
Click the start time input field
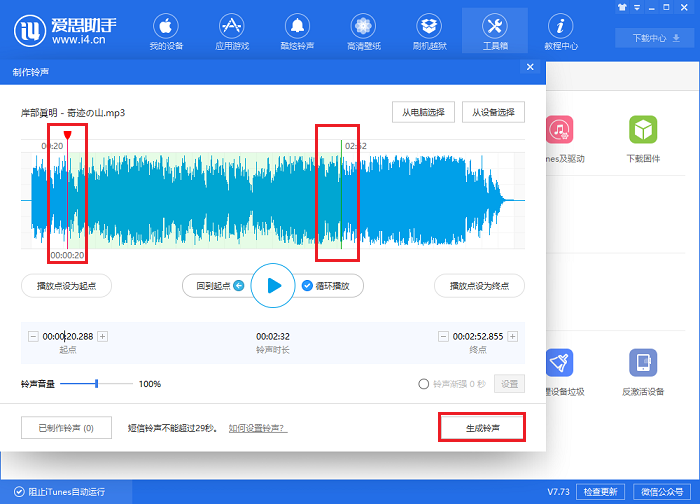(x=67, y=337)
